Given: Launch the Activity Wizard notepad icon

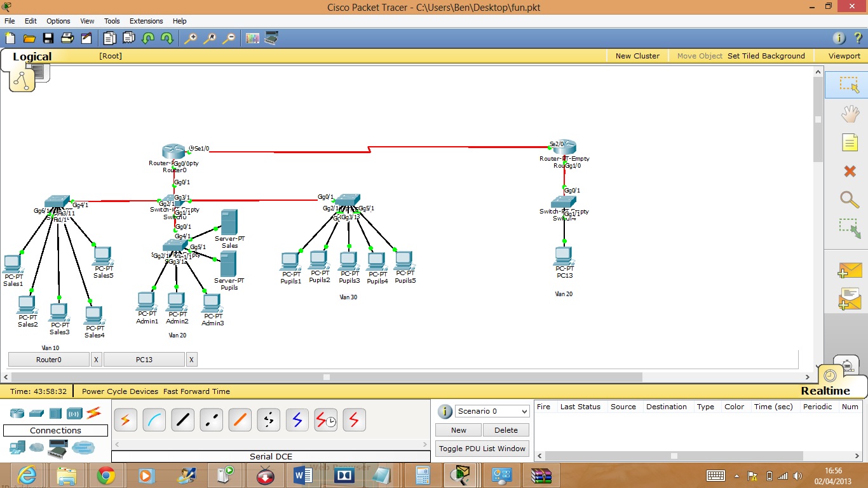Looking at the screenshot, I should coord(86,38).
